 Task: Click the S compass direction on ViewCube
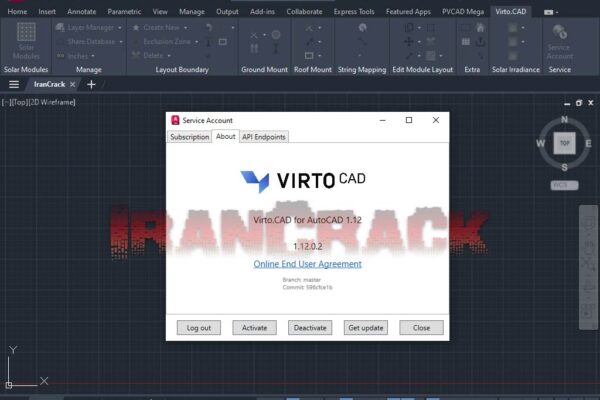[x=564, y=167]
